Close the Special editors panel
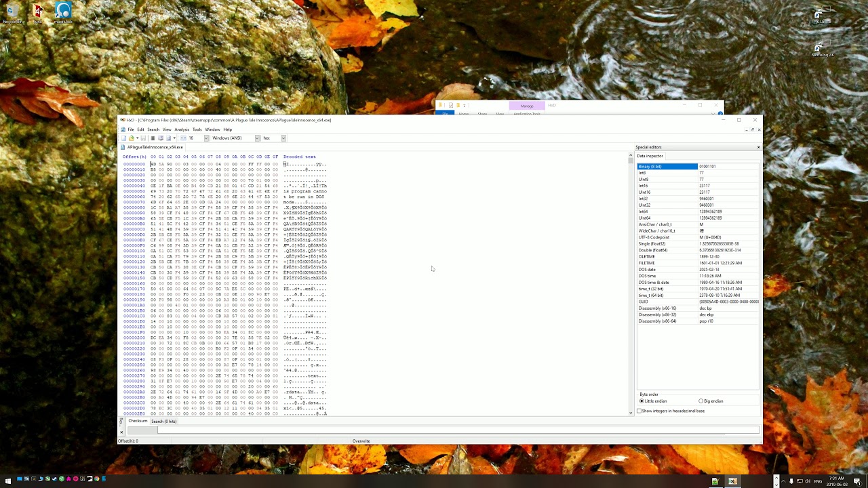The width and height of the screenshot is (868, 488). 758,147
